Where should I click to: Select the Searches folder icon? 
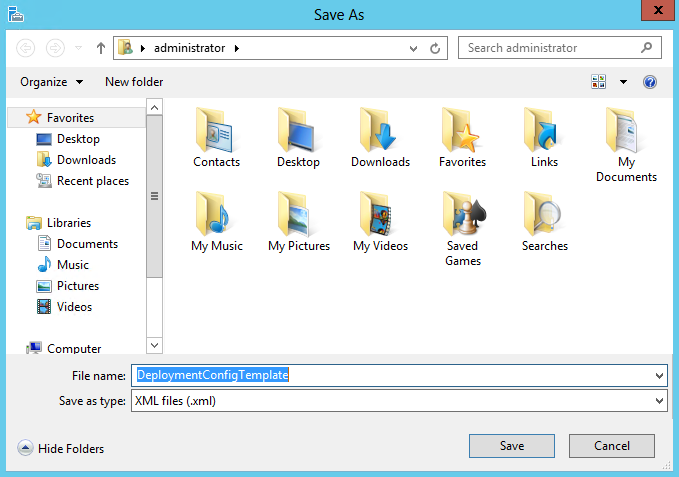click(543, 214)
